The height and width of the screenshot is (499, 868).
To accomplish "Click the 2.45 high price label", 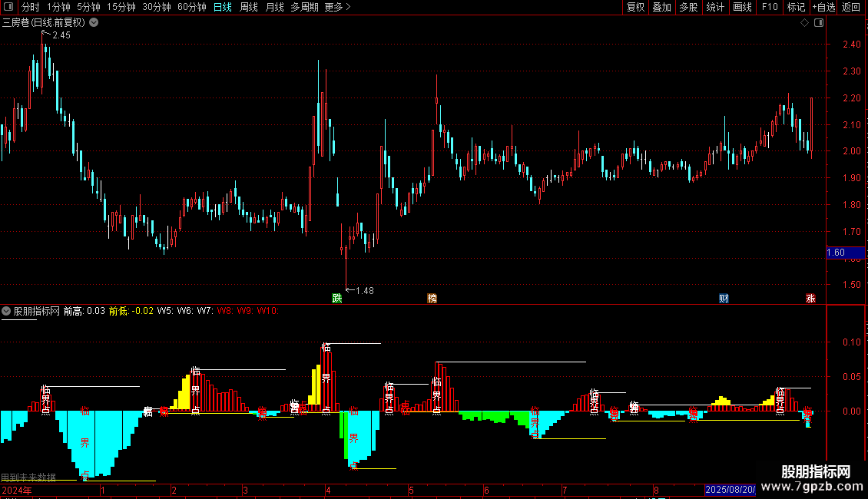I will click(x=61, y=35).
